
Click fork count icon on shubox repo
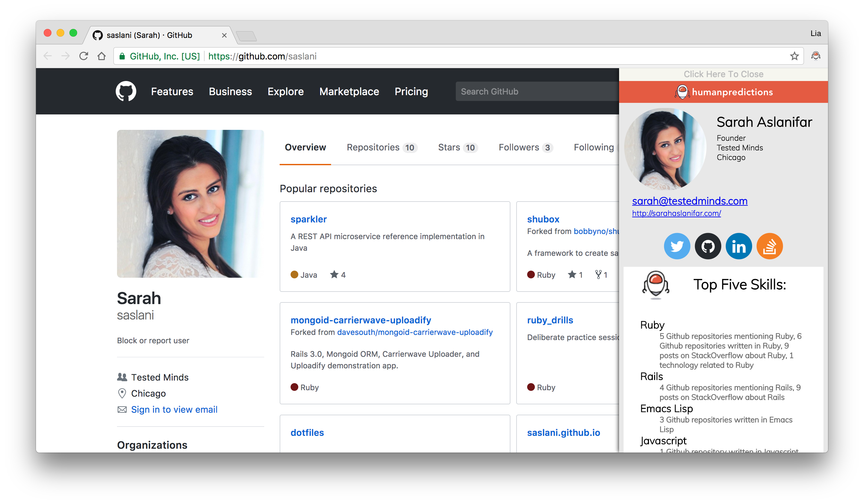pyautogui.click(x=598, y=274)
